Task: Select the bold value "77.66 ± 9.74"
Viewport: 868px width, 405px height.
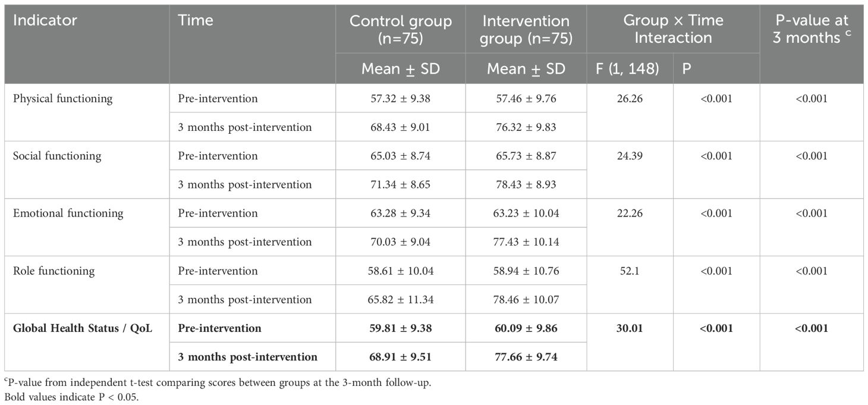Action: (527, 357)
